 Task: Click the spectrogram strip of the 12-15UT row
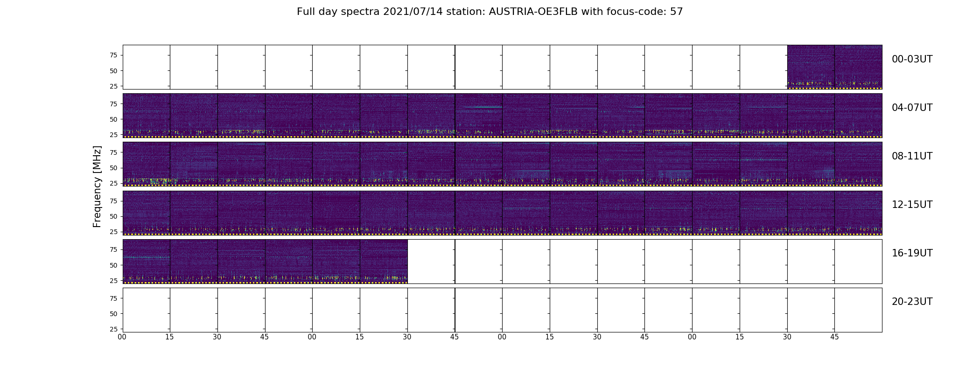502,213
